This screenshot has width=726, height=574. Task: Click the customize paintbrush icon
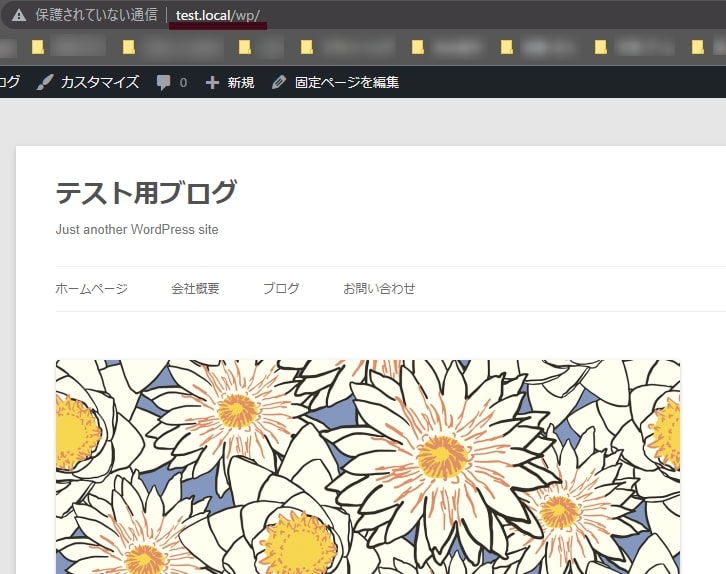click(44, 82)
